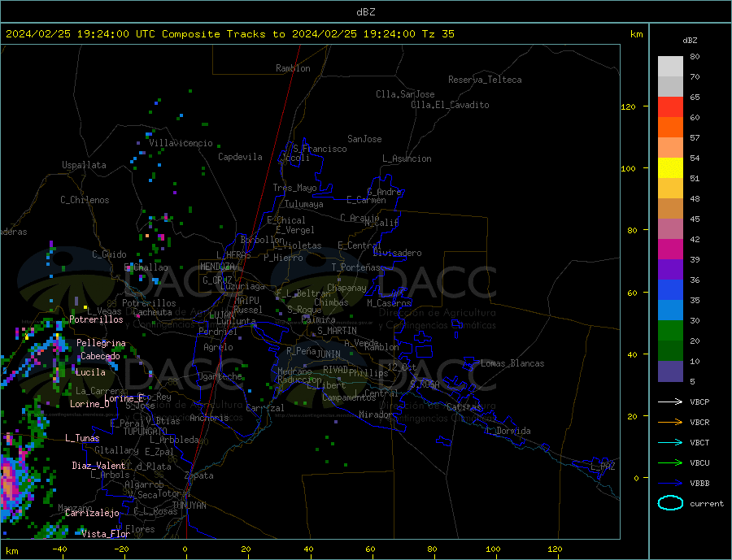Click the Chapanay map label
Image resolution: width=732 pixels, height=560 pixels.
(346, 288)
